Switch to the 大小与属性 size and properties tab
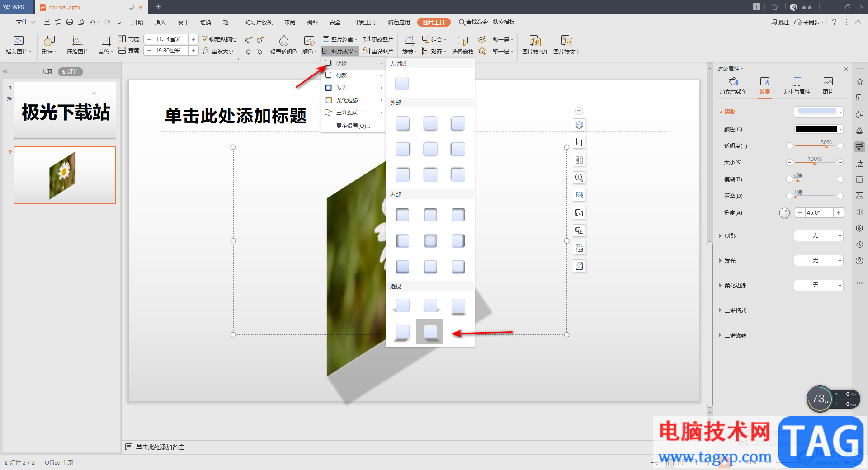868x470 pixels. [x=796, y=85]
